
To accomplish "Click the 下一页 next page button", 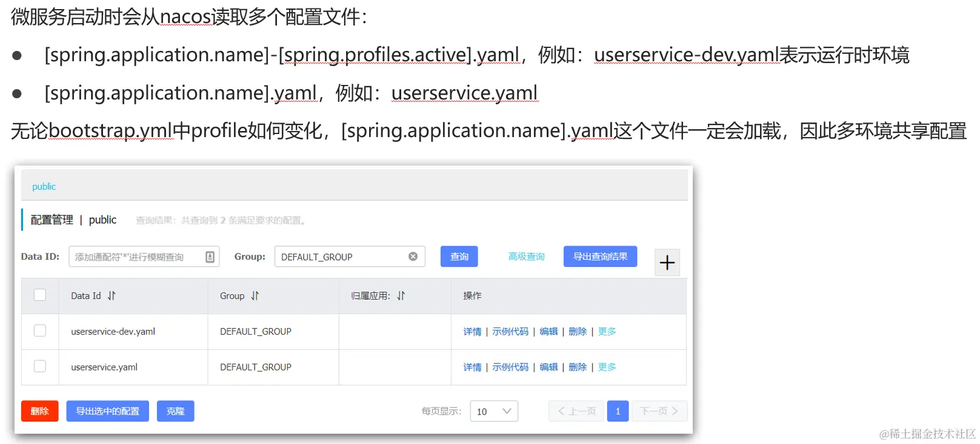I will (659, 411).
